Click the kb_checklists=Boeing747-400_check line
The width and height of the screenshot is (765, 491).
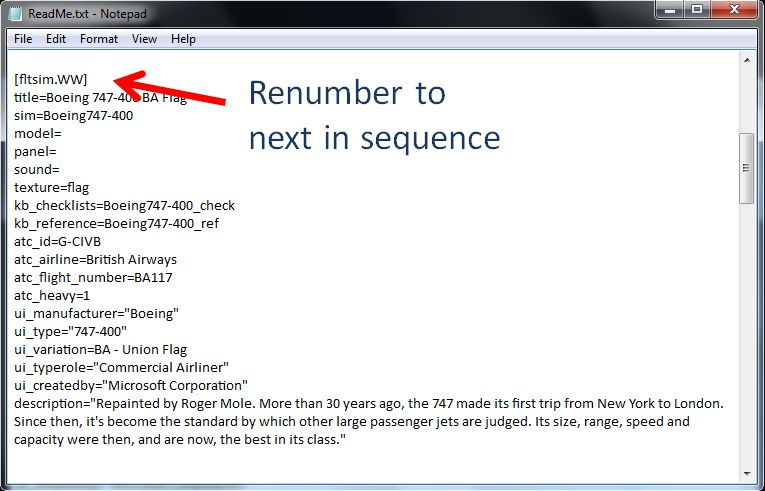tap(124, 205)
